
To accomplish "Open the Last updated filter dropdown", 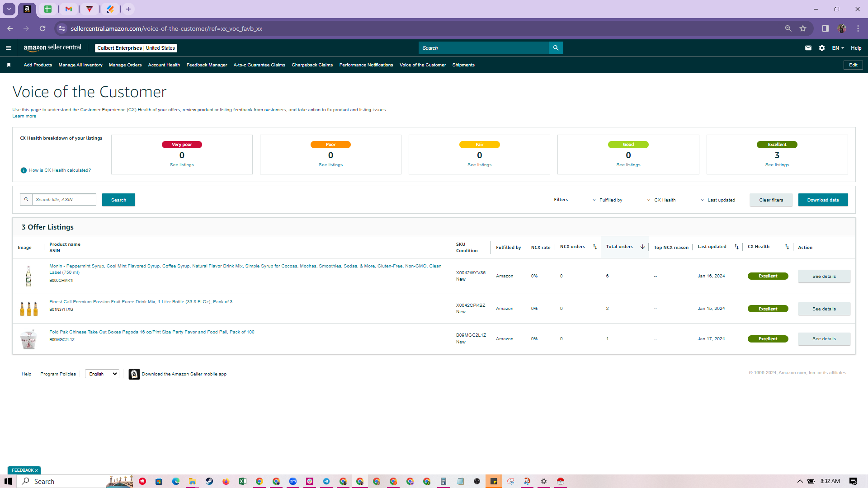I will 718,200.
